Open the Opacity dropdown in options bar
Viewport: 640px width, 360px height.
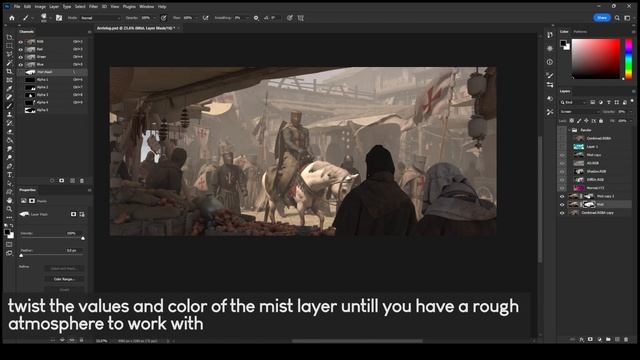[155, 18]
